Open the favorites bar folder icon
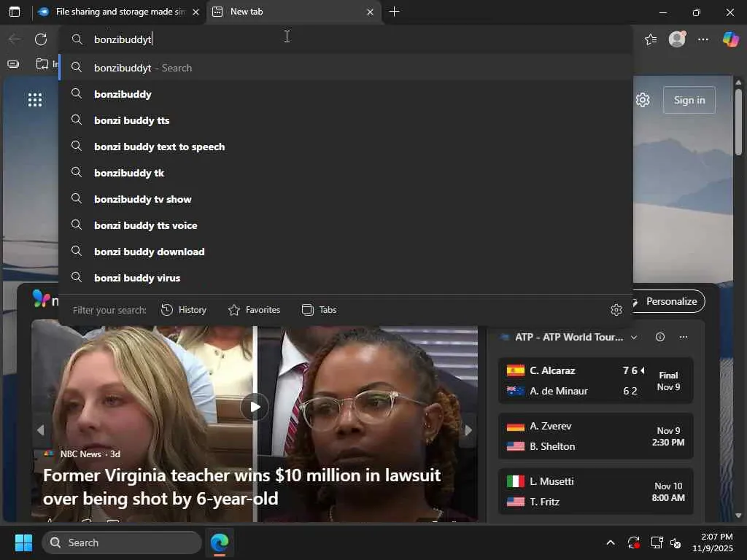This screenshot has height=560, width=747. tap(42, 63)
